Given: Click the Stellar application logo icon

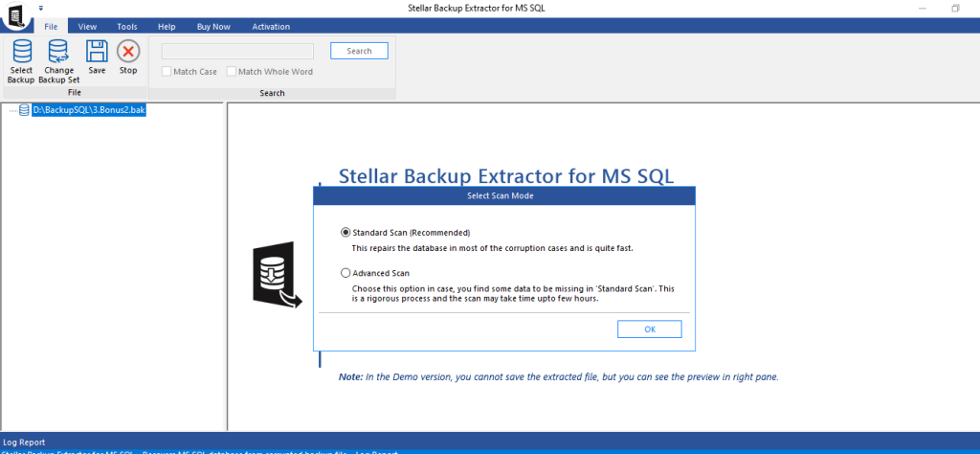Looking at the screenshot, I should (17, 15).
